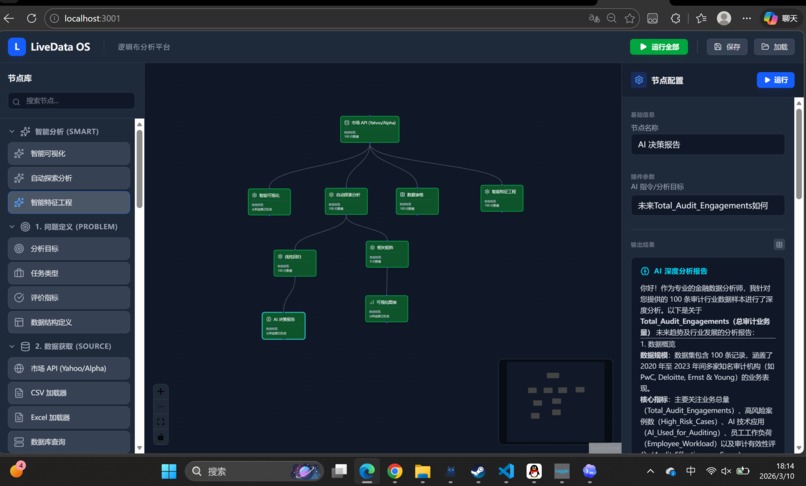Open QQ penguin app from taskbar
Viewport: 806px width, 486px height.
click(534, 471)
